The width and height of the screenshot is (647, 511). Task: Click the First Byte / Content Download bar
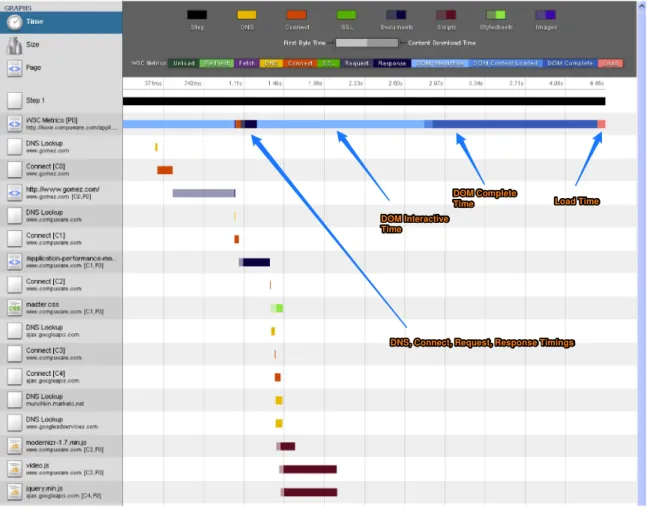pos(367,43)
